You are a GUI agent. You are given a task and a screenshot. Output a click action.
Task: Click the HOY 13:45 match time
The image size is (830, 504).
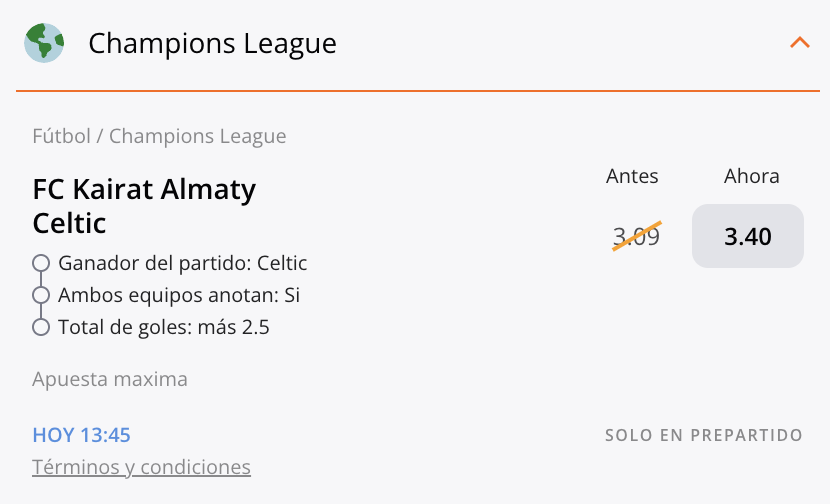pyautogui.click(x=81, y=435)
